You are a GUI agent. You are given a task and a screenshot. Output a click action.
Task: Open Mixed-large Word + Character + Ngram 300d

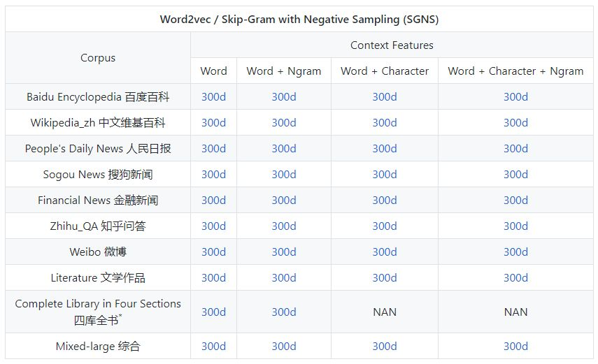[515, 347]
